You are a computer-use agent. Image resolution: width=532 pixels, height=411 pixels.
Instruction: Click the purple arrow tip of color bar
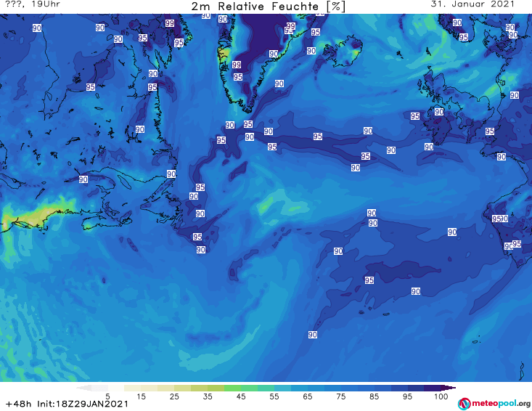coord(449,388)
